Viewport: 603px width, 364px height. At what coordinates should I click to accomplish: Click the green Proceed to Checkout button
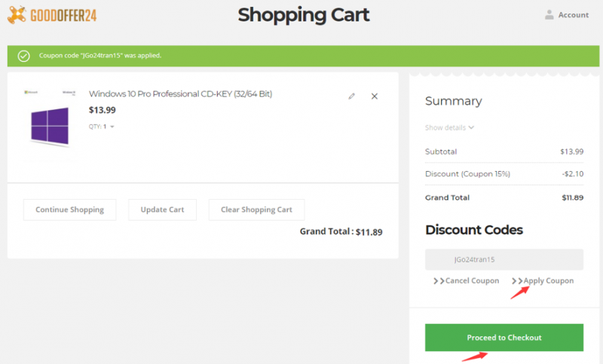[504, 337]
